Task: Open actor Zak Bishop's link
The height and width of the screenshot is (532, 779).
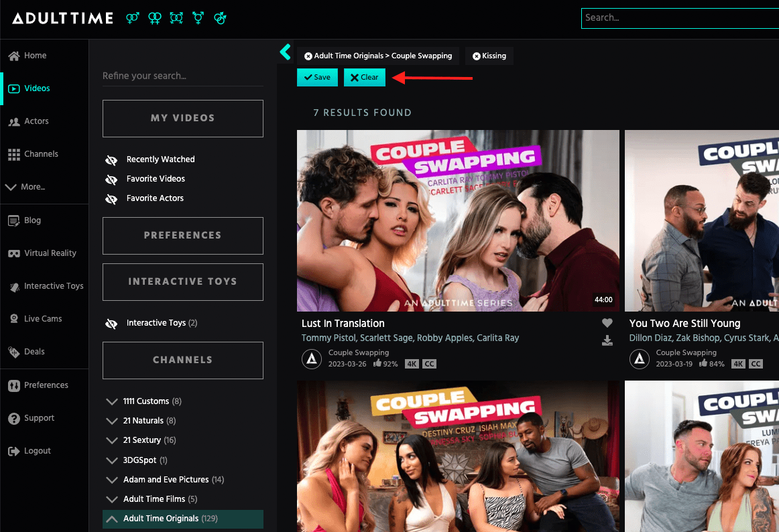Action: tap(697, 338)
